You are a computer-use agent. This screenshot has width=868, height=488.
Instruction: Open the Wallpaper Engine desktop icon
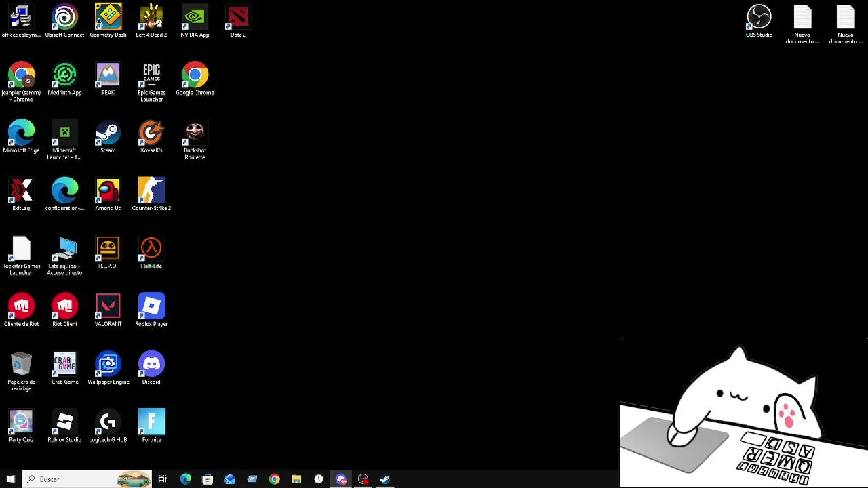tap(108, 368)
